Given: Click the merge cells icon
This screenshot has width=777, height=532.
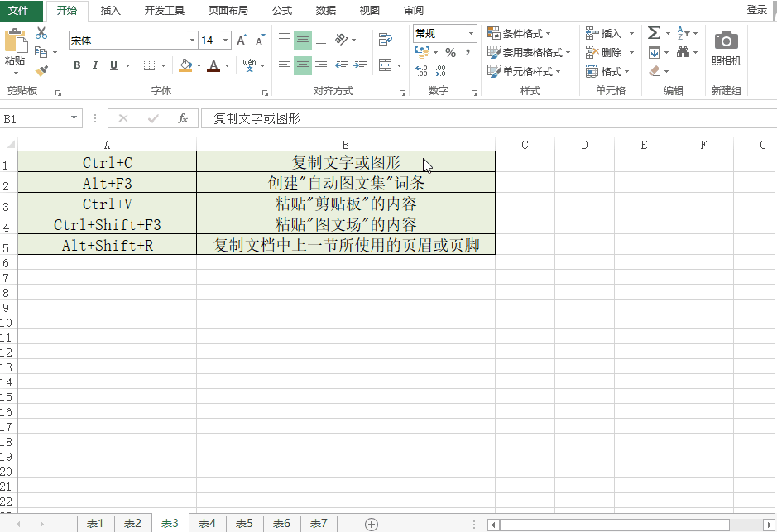Looking at the screenshot, I should 384,64.
